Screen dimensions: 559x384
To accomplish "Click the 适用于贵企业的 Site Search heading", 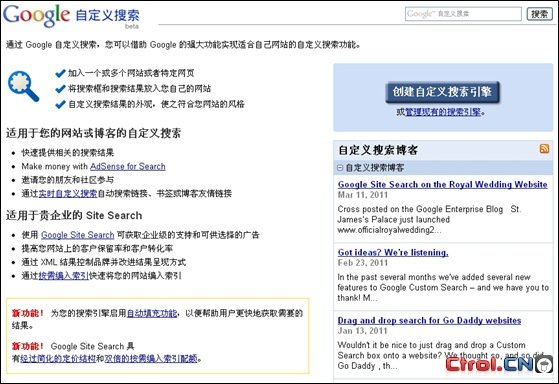I will pyautogui.click(x=74, y=215).
